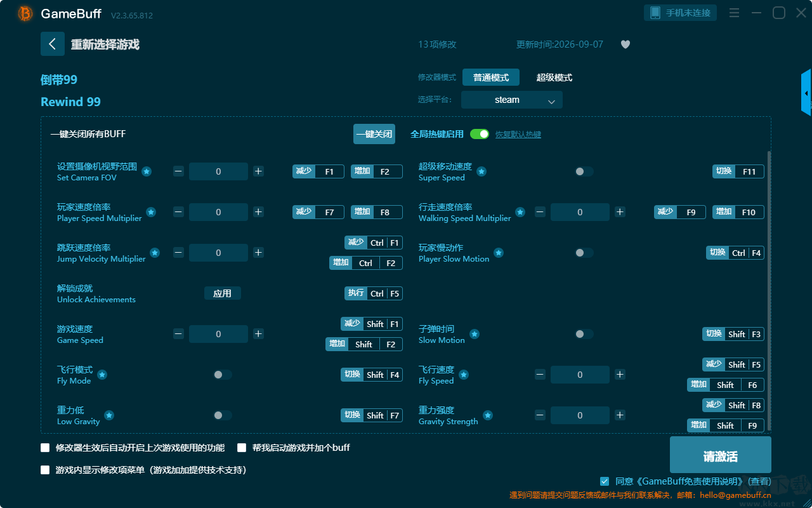Screen dimensions: 812x508
Task: Decrease Fly Speed with minus
Action: coord(540,375)
